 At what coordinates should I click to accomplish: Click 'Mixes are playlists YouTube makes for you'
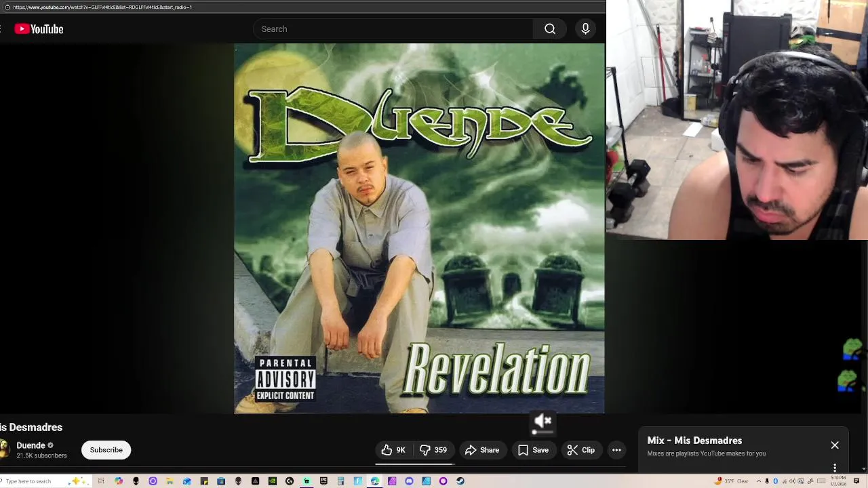coord(707,453)
